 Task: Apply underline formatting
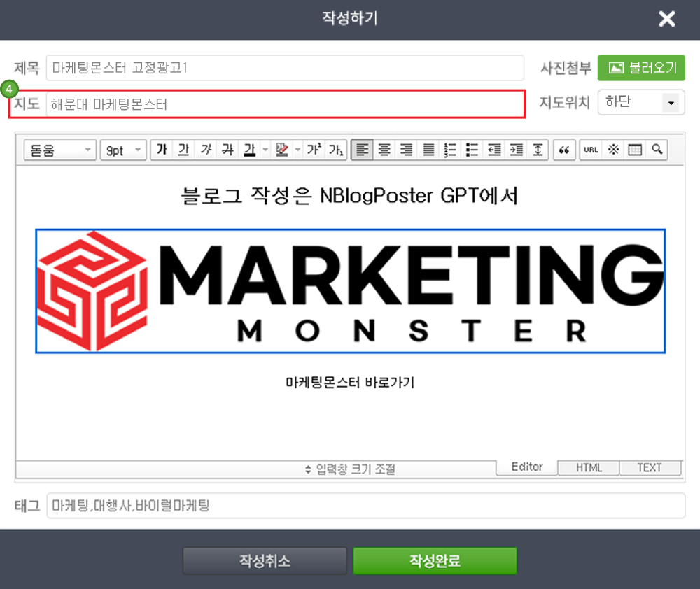184,150
